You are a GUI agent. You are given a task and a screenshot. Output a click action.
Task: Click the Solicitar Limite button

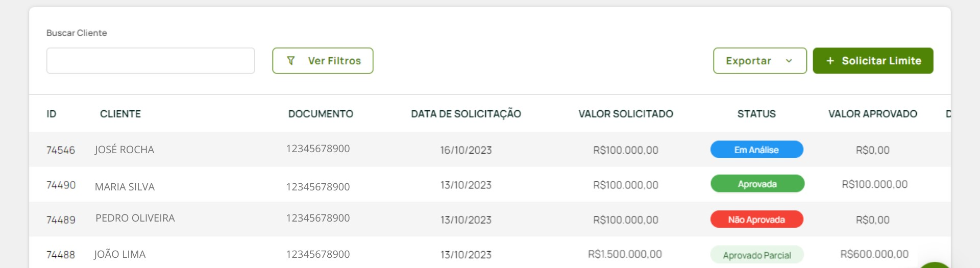coord(873,61)
